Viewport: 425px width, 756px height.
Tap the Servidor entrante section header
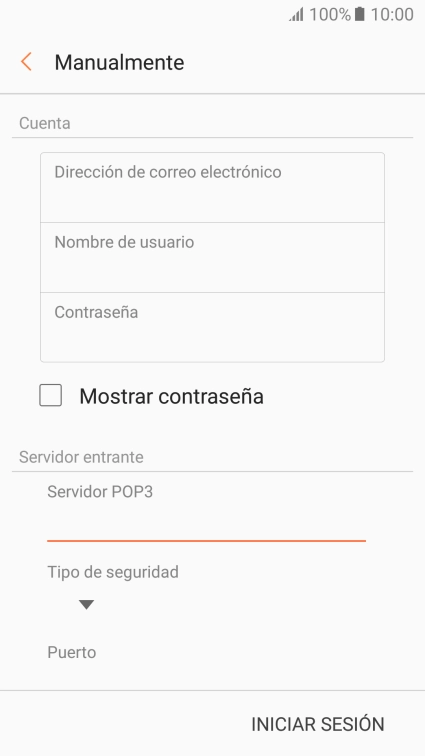tap(81, 457)
